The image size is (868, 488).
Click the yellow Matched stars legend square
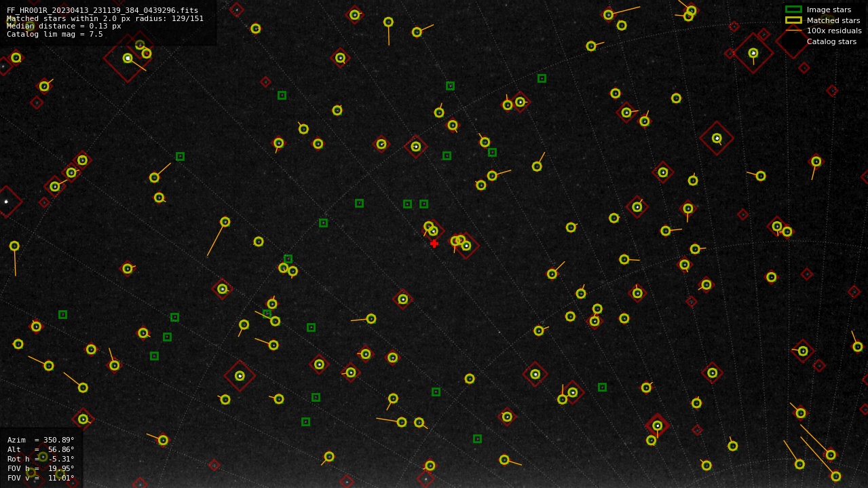793,20
